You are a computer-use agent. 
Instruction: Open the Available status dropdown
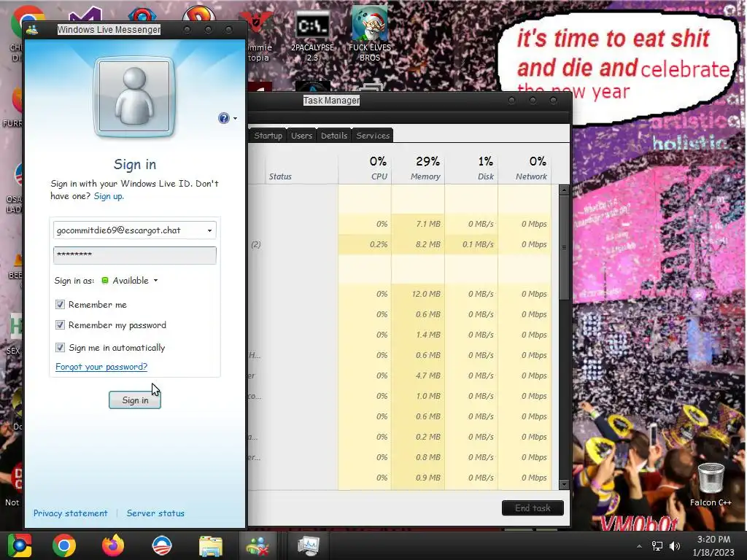(130, 281)
